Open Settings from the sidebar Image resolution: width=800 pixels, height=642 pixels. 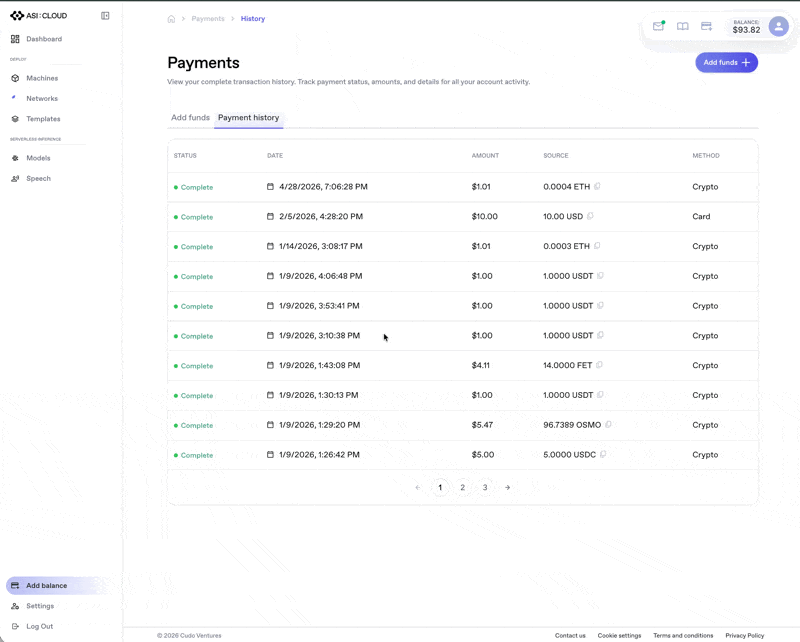click(40, 606)
